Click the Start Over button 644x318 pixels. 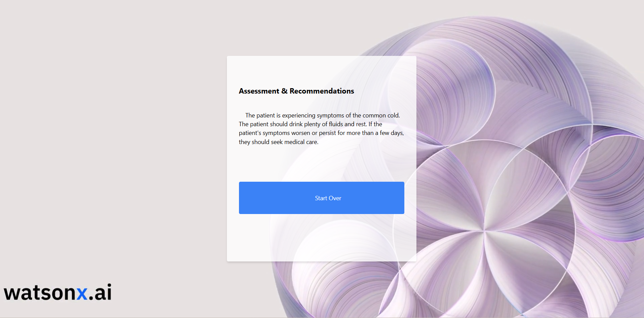click(x=321, y=198)
